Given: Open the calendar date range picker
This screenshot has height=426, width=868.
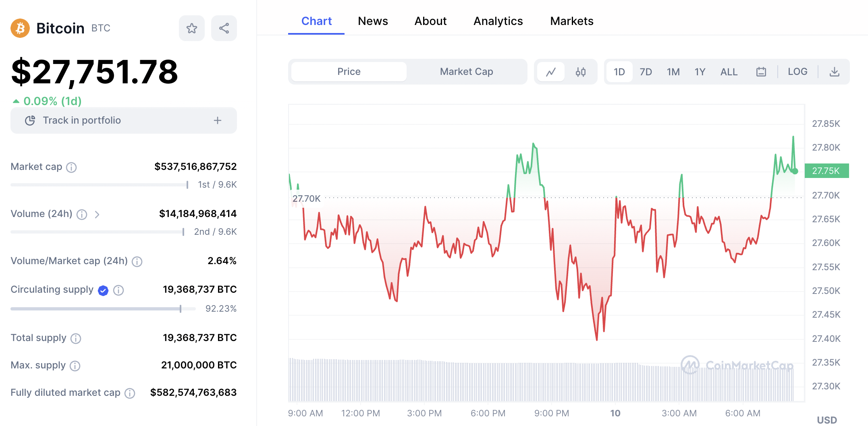Looking at the screenshot, I should (x=761, y=72).
